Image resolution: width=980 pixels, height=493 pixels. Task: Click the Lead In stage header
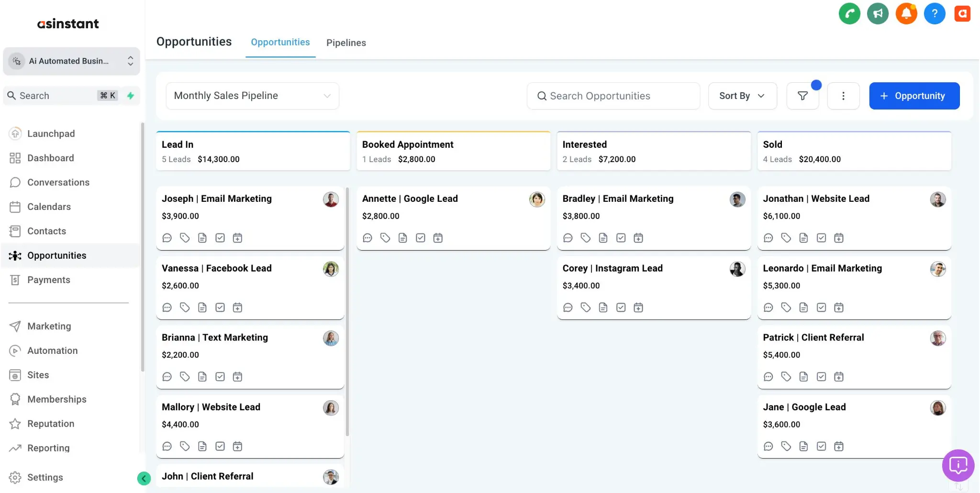coord(253,151)
